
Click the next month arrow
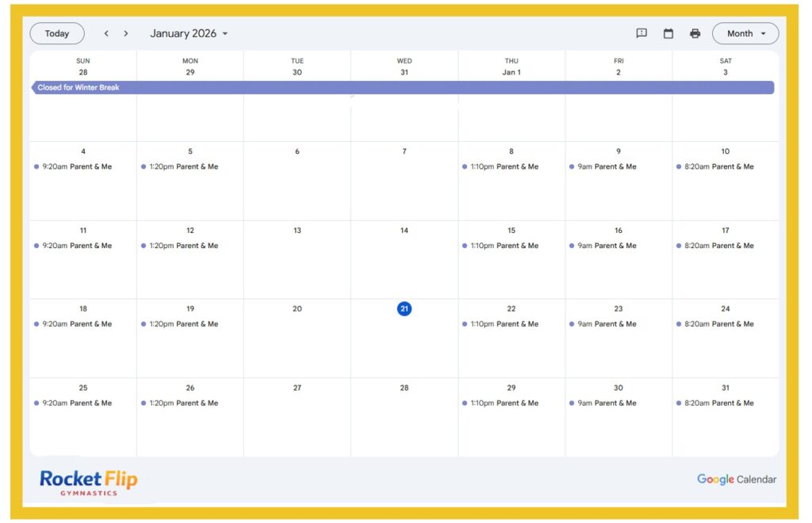click(125, 33)
